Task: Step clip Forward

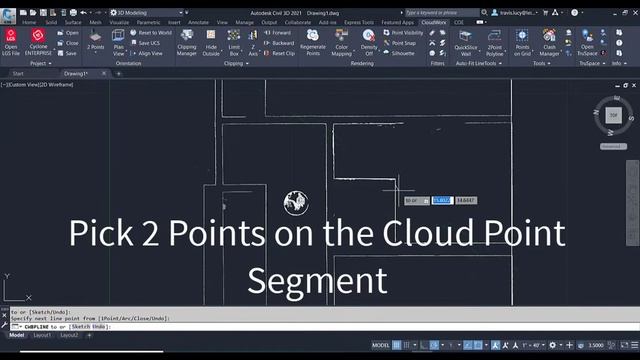Action: 278,33
